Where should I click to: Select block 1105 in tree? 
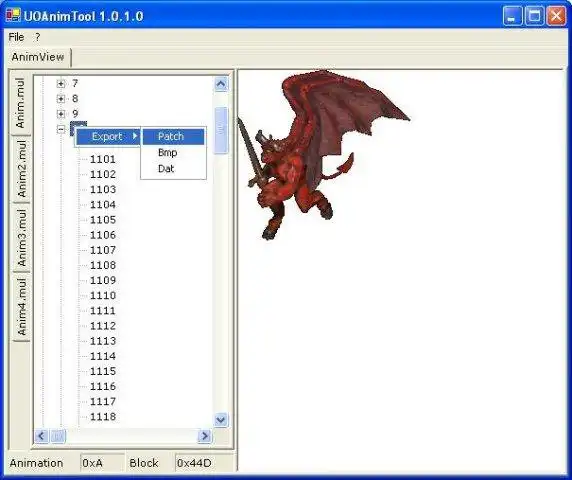[103, 220]
